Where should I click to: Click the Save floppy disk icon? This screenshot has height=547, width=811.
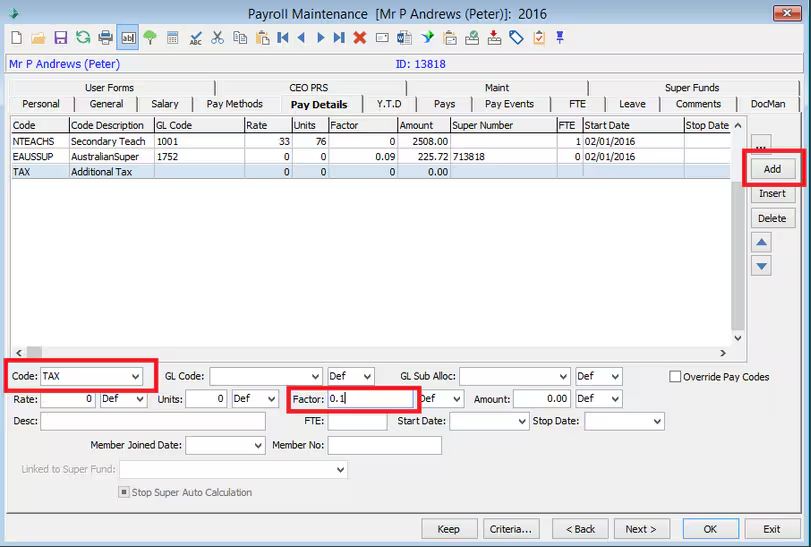(x=61, y=38)
